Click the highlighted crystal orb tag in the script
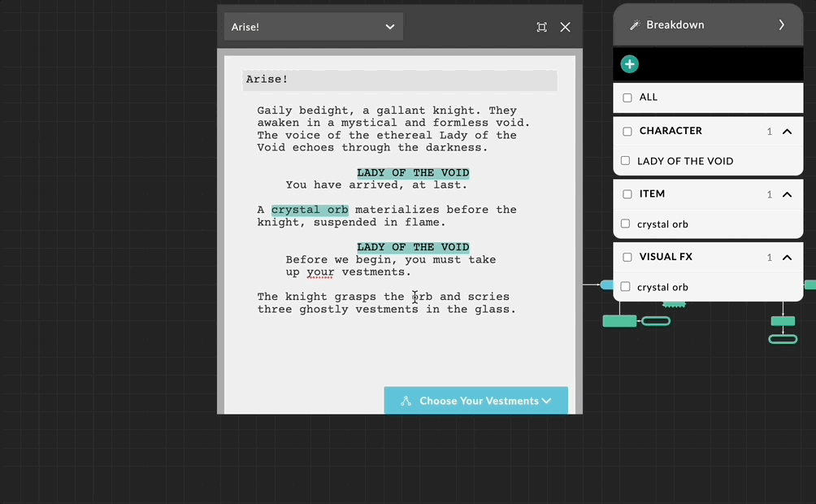Screen dimensions: 816x504 pyautogui.click(x=310, y=210)
